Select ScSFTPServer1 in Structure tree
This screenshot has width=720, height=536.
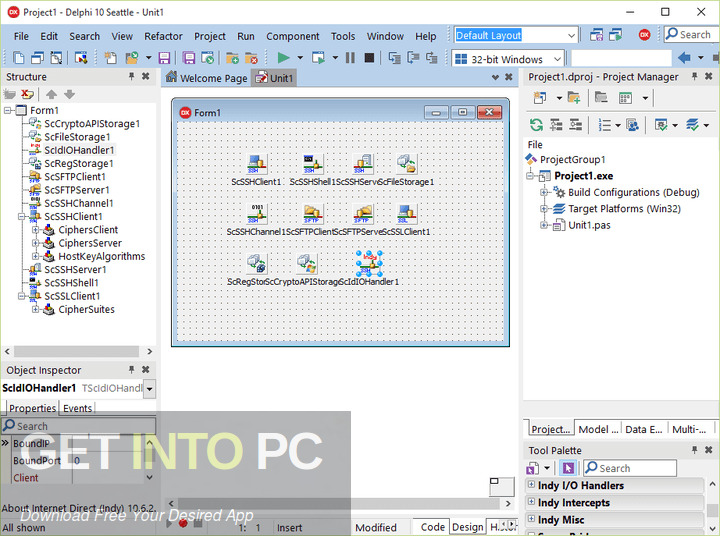click(x=77, y=190)
